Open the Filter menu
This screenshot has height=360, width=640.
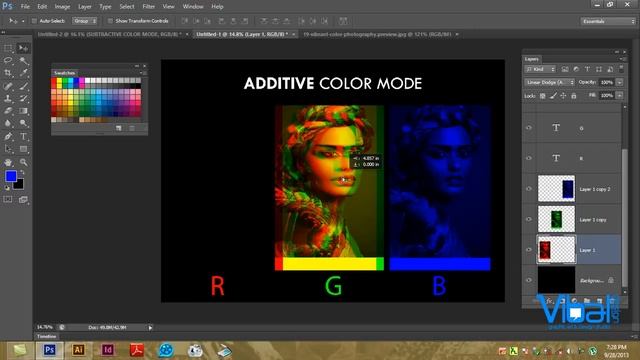click(x=149, y=7)
